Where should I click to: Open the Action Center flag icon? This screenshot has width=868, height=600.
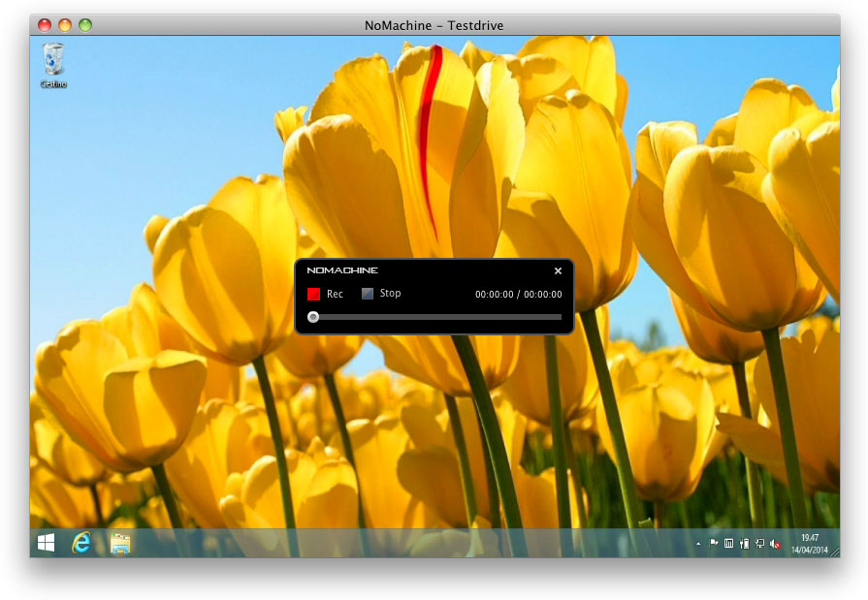coord(714,544)
